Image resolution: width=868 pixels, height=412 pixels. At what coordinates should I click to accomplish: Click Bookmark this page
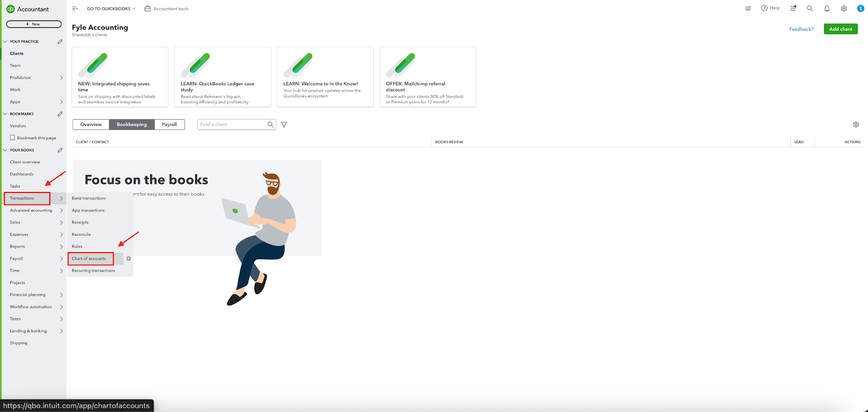(x=33, y=138)
